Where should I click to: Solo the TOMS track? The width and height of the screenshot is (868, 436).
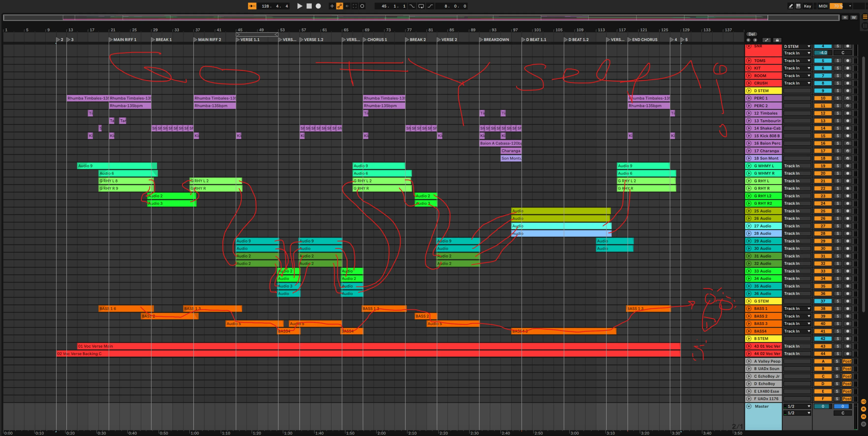tap(838, 61)
